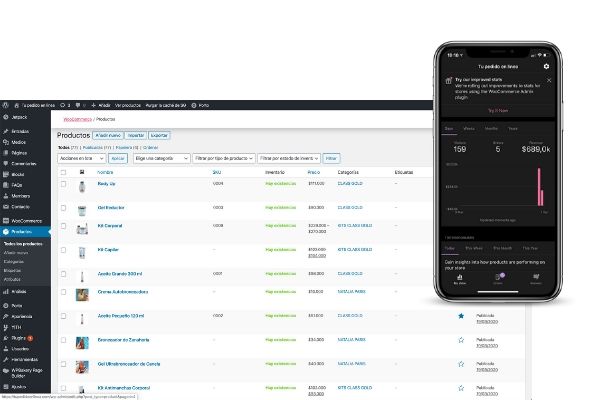Image resolution: width=600 pixels, height=400 pixels.
Task: Select Categorías in the Productos submenu
Action: [x=16, y=261]
